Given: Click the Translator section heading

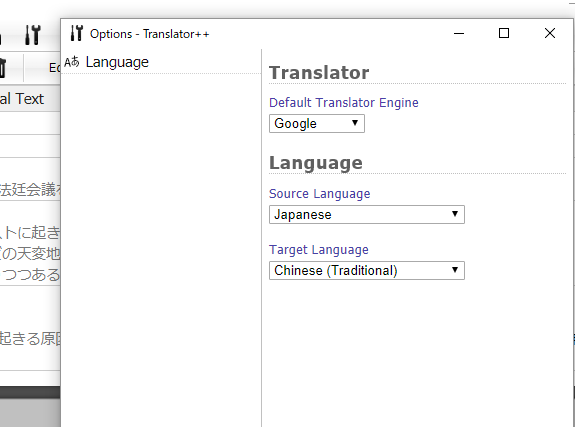Looking at the screenshot, I should click(x=319, y=73).
